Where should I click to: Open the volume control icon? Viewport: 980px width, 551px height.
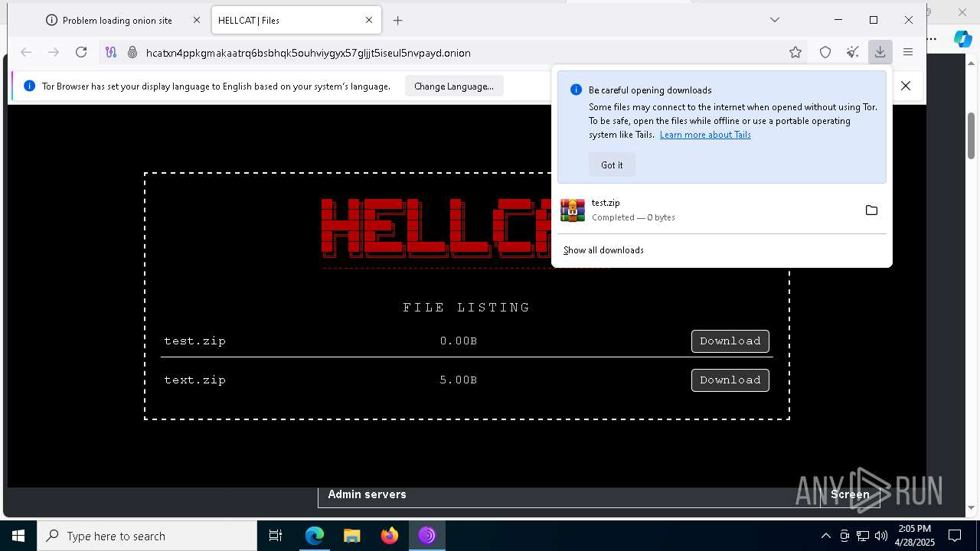coord(881,536)
